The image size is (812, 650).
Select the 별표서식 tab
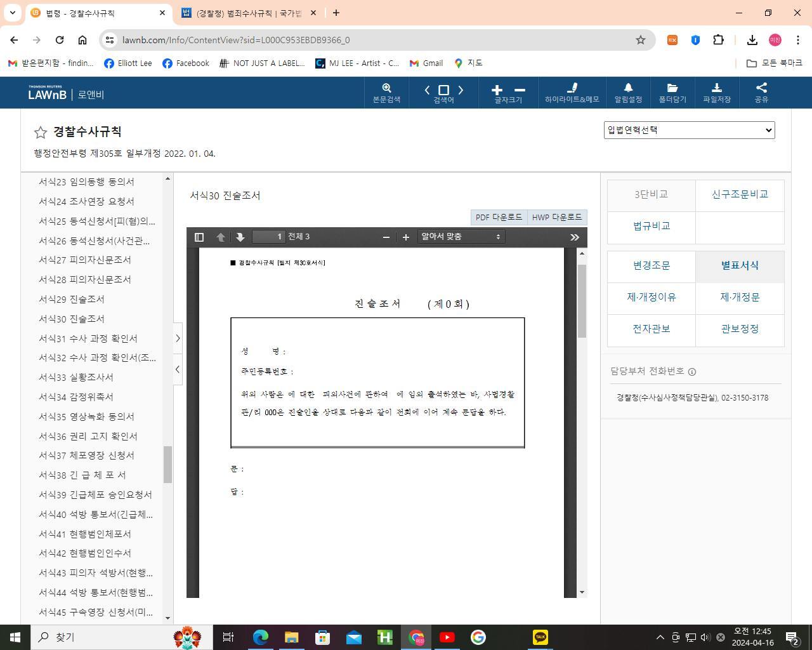point(740,266)
